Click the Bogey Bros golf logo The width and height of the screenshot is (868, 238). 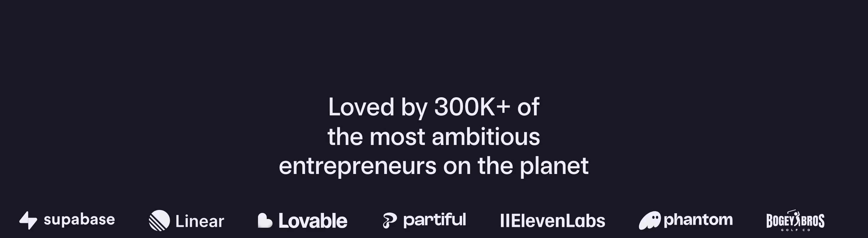(796, 220)
